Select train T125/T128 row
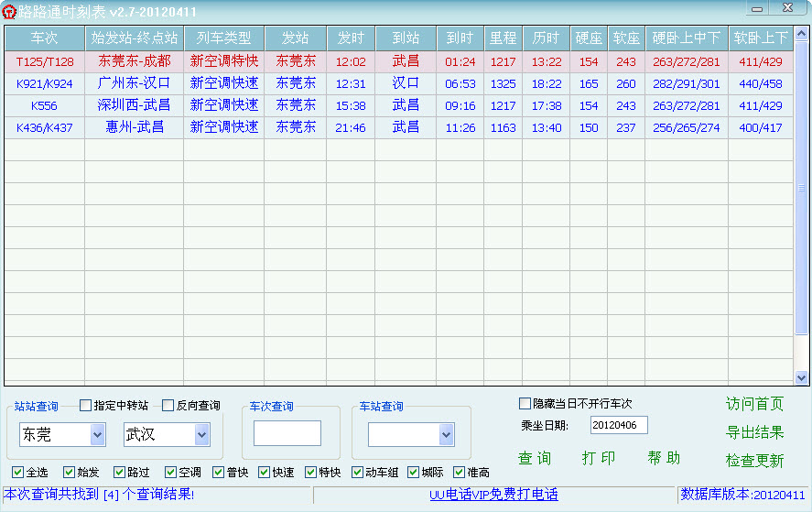 point(399,61)
